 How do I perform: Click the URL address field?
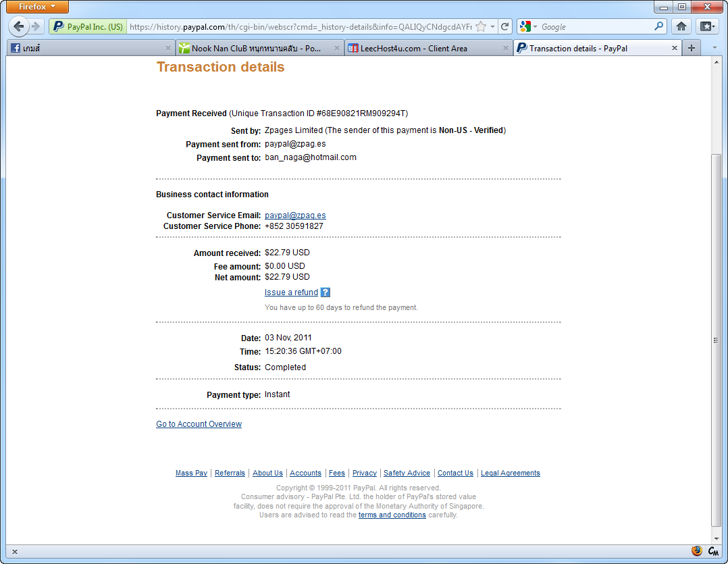[300, 27]
